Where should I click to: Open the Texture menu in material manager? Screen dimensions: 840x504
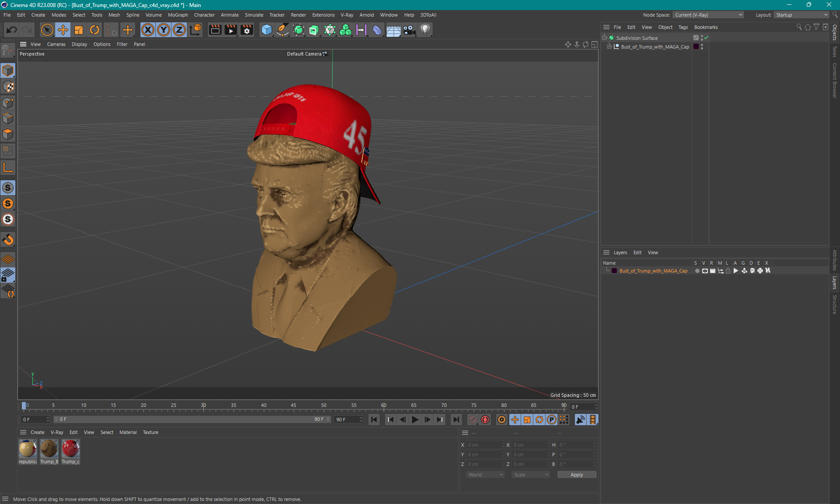[x=150, y=432]
